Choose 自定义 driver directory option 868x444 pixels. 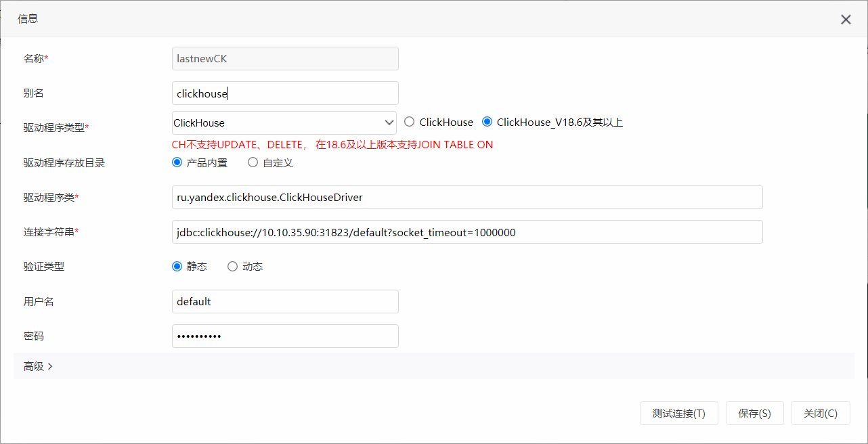(x=253, y=162)
